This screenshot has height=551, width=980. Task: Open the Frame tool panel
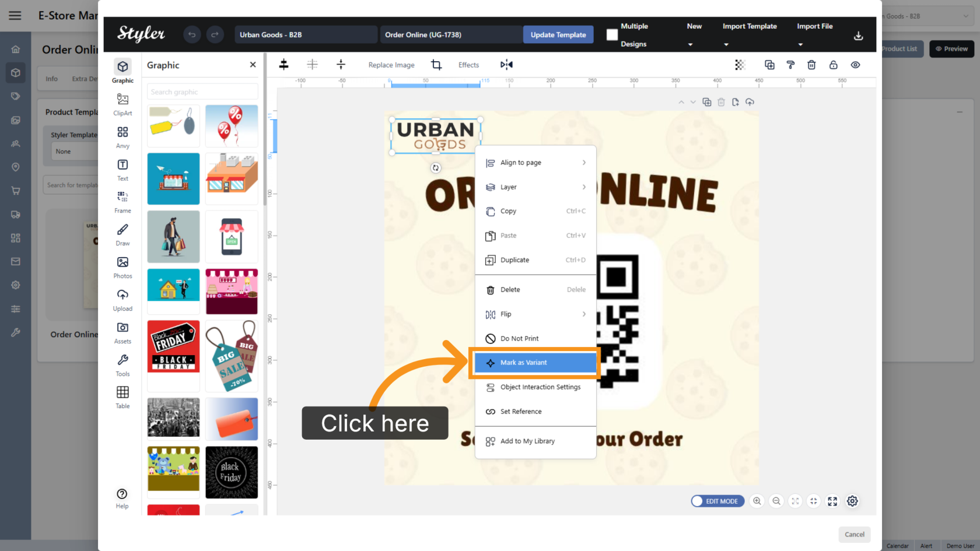[123, 202]
